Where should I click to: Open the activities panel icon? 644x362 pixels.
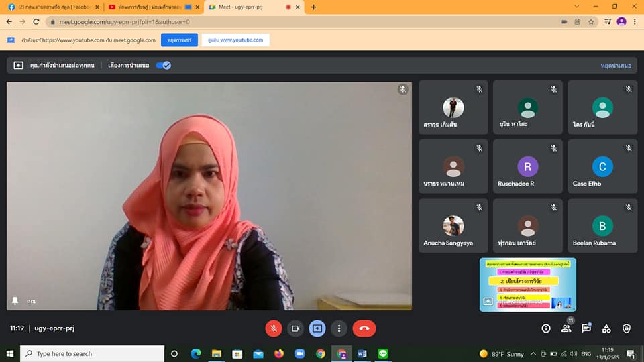pos(606,328)
